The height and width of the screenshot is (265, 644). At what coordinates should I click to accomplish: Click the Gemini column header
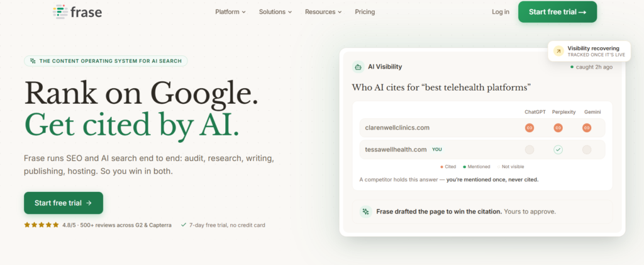(x=592, y=112)
